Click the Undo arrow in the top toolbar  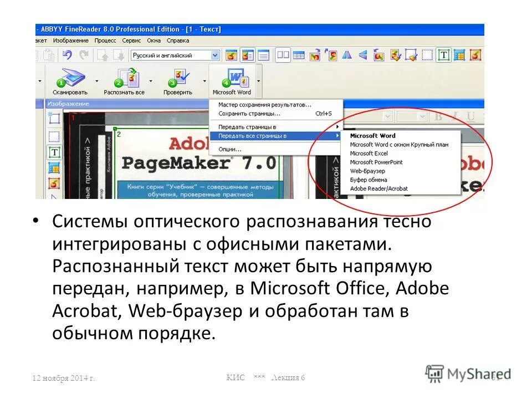click(67, 55)
